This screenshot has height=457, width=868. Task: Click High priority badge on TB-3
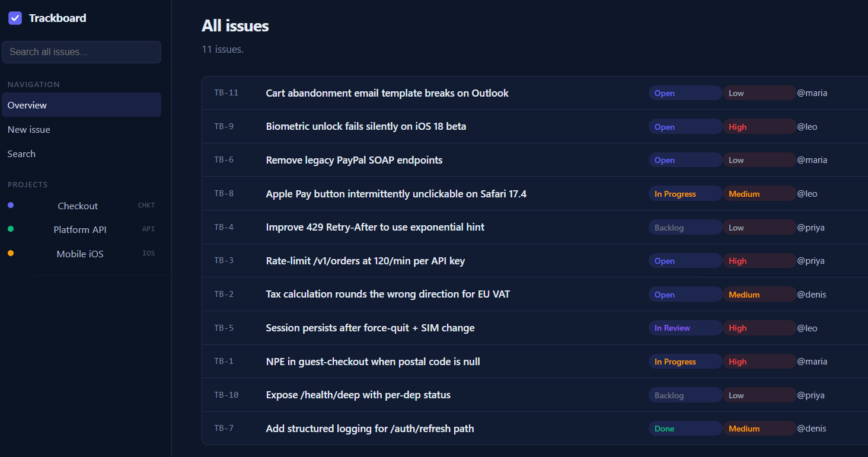[x=738, y=261]
